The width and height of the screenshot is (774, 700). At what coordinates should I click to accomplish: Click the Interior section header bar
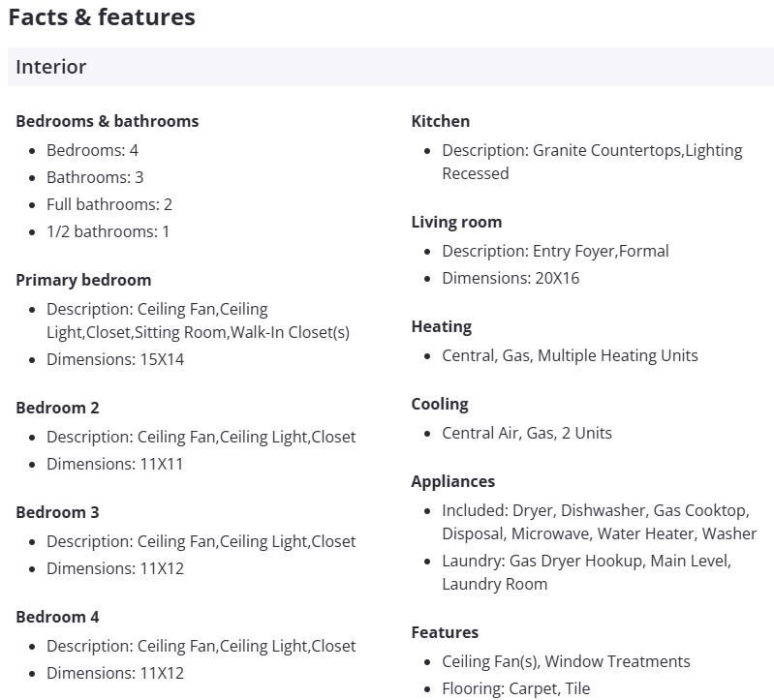click(389, 67)
